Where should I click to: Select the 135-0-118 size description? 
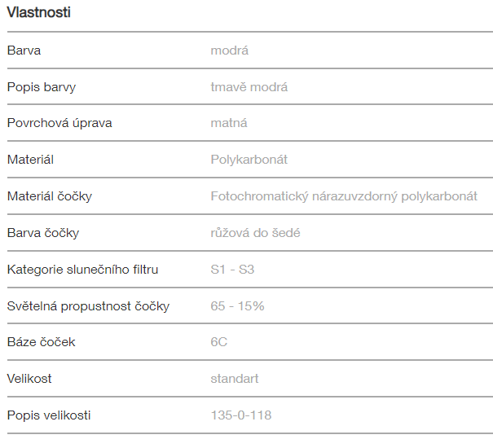(240, 415)
